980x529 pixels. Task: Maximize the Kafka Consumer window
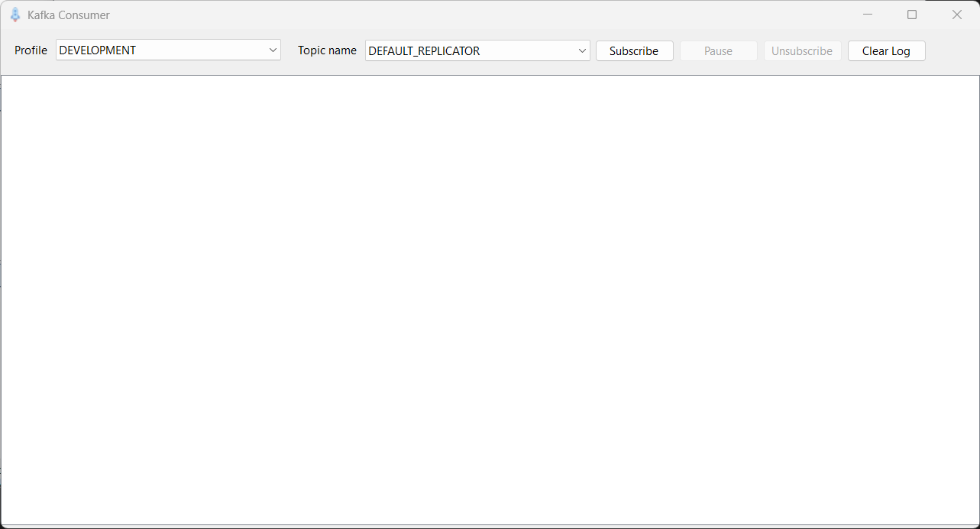(912, 14)
